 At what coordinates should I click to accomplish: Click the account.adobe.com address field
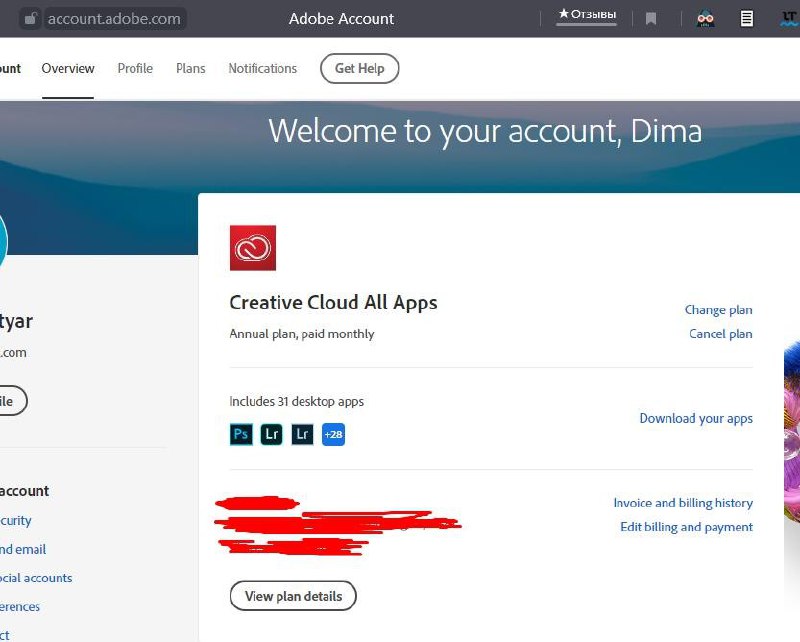(114, 19)
